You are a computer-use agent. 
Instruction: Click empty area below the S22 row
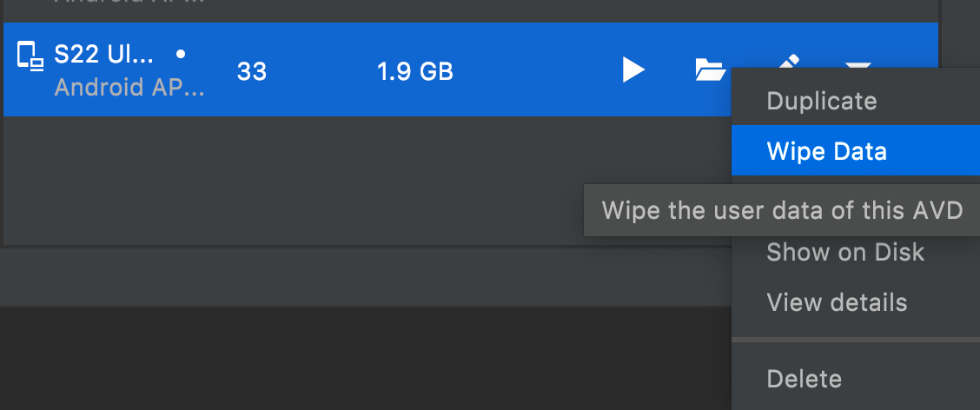(x=294, y=180)
